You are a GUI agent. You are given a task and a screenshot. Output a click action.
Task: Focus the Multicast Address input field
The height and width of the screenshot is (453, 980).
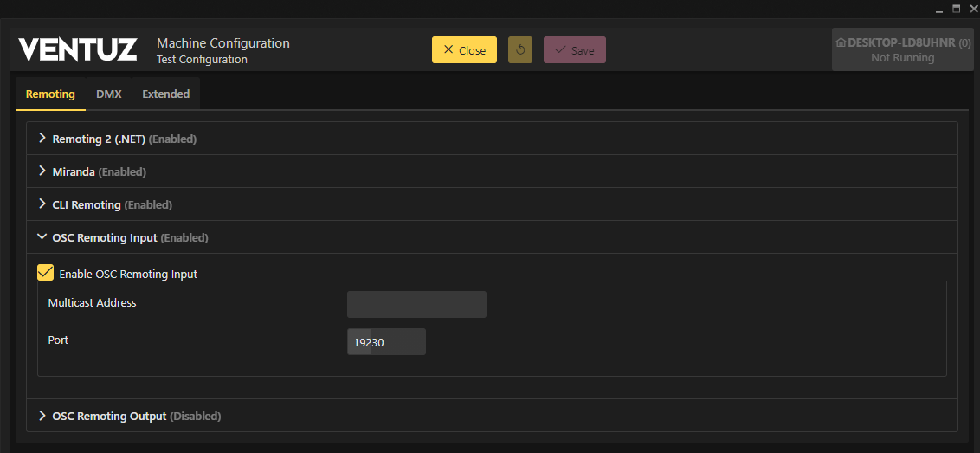(x=416, y=305)
